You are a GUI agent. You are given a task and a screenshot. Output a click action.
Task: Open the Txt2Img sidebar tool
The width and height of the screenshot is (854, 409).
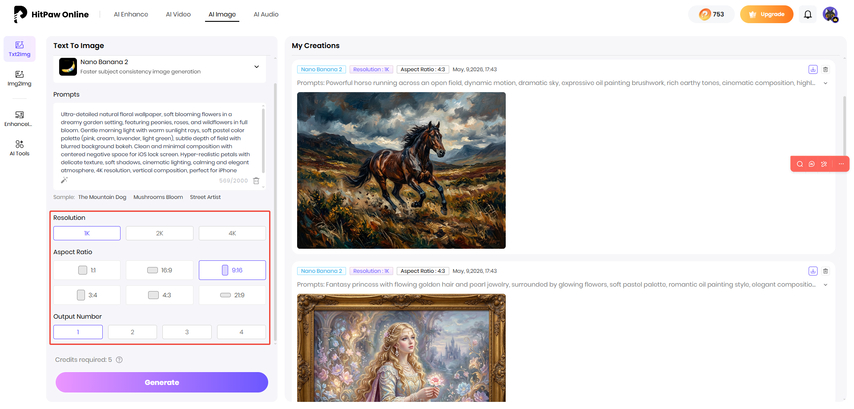pyautogui.click(x=20, y=49)
